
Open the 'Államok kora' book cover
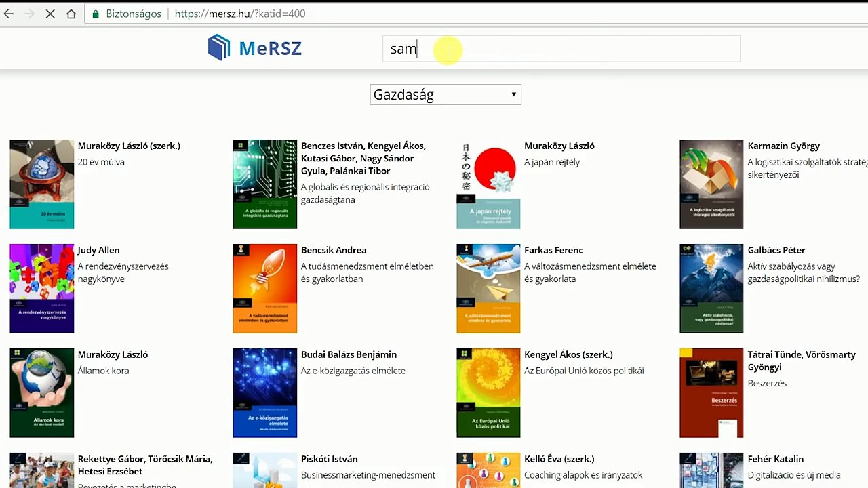pos(41,393)
